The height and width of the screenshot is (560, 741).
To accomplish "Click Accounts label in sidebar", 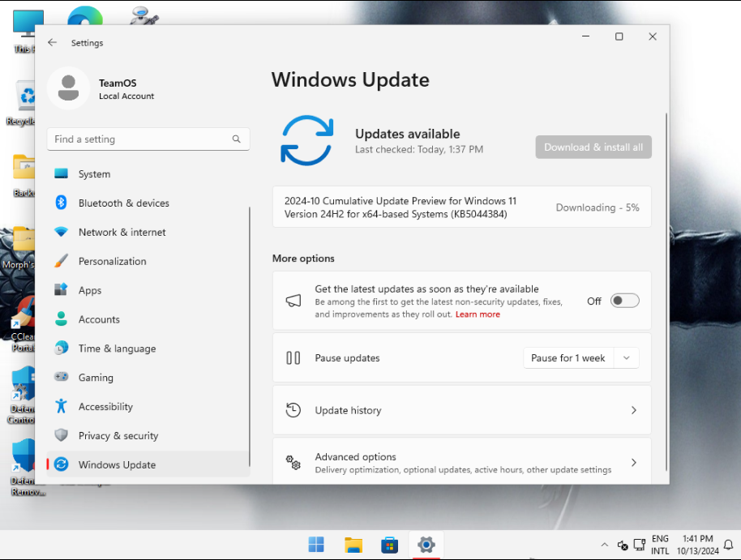I will 99,319.
